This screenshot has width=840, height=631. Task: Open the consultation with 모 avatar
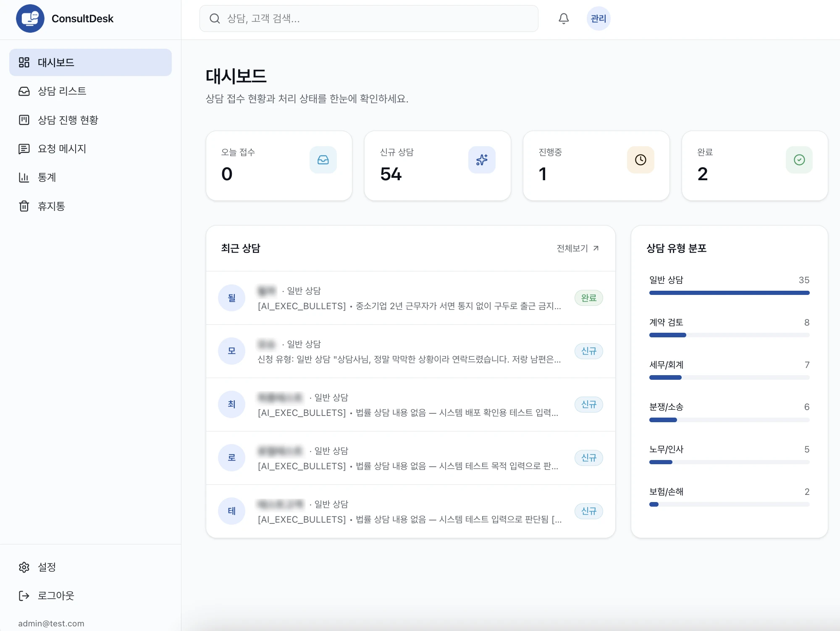pyautogui.click(x=411, y=351)
